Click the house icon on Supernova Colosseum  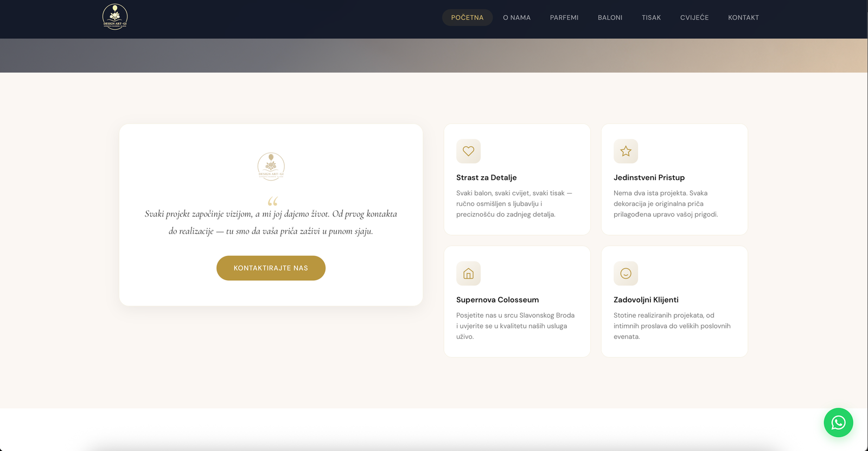click(468, 273)
